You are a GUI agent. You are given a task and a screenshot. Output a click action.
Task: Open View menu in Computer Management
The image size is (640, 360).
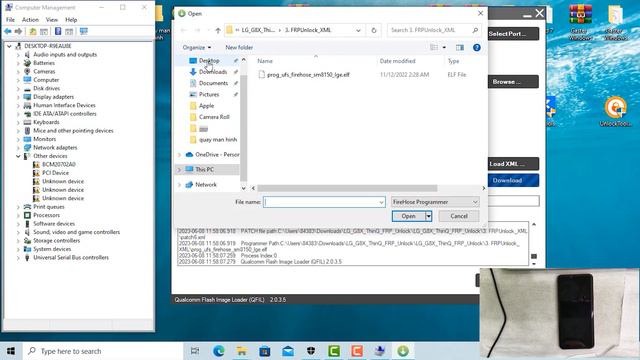(x=51, y=20)
